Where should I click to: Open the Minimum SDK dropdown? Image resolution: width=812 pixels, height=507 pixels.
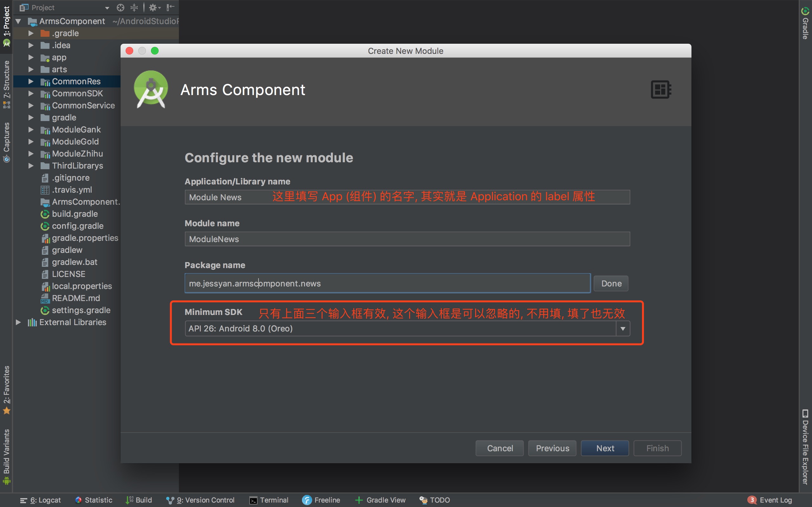(623, 329)
